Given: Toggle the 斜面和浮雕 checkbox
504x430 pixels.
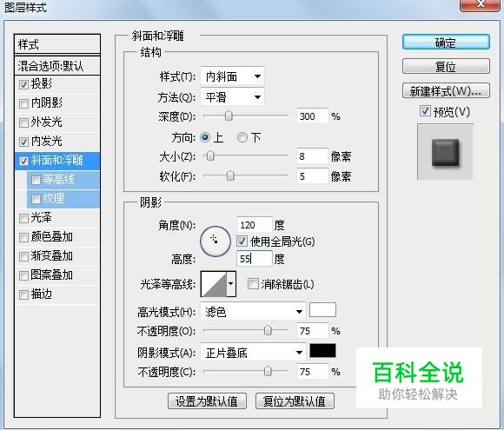Looking at the screenshot, I should pos(23,161).
